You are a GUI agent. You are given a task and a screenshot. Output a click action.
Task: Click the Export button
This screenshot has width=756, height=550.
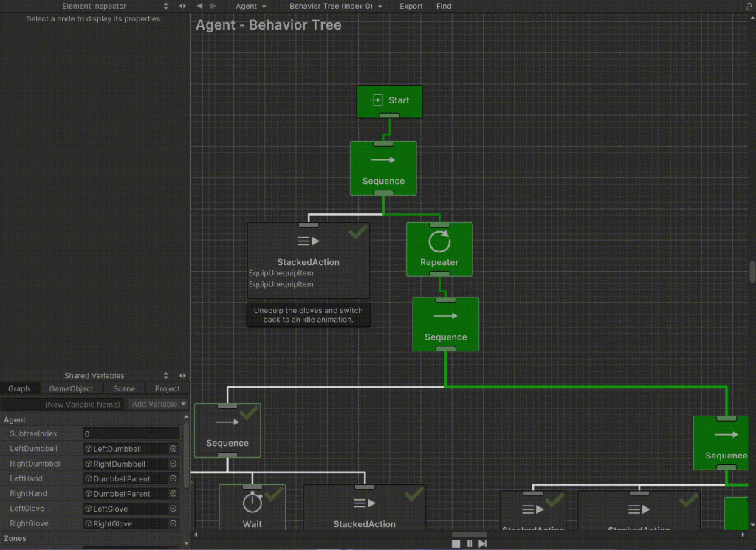point(411,6)
